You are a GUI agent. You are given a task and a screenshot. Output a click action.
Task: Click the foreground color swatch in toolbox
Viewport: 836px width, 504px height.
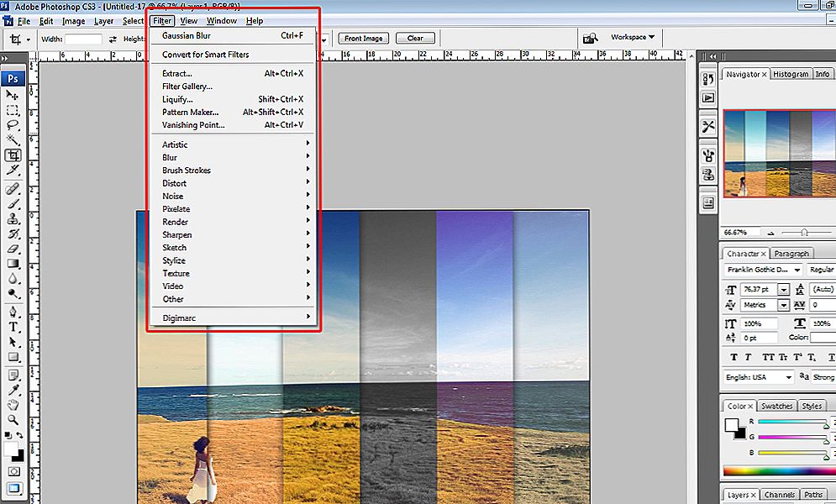tap(9, 449)
